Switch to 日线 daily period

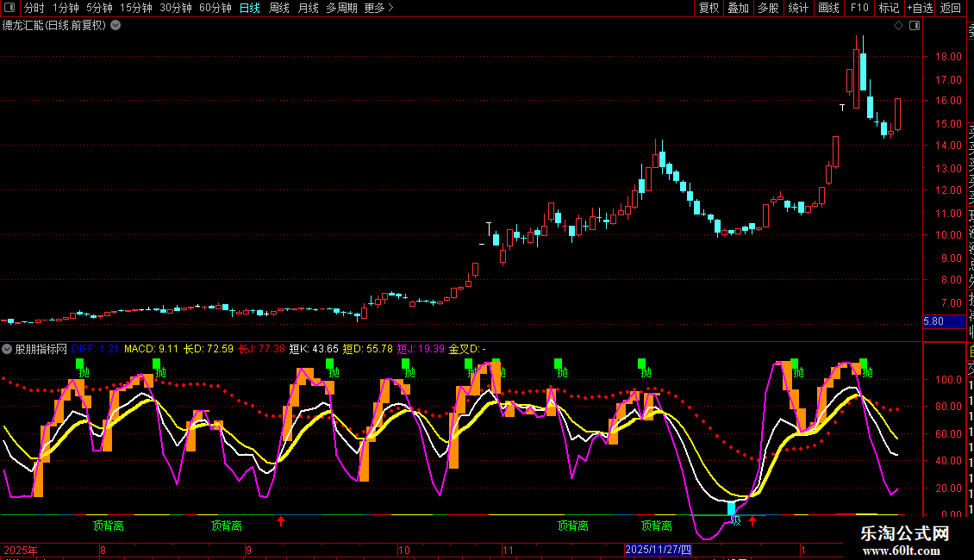click(x=249, y=8)
